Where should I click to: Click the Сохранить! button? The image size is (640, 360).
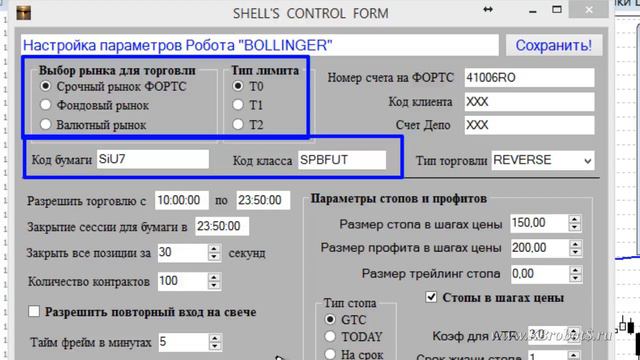click(x=553, y=45)
